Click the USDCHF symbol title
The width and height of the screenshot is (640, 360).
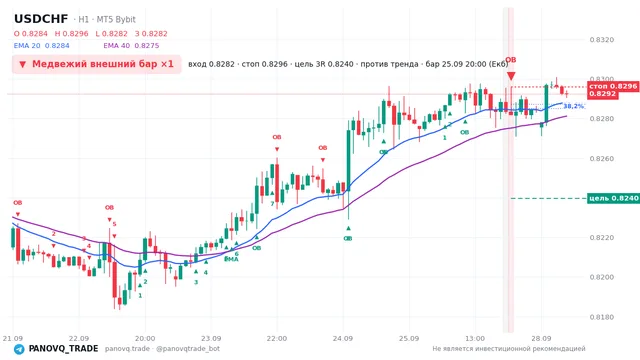point(41,19)
